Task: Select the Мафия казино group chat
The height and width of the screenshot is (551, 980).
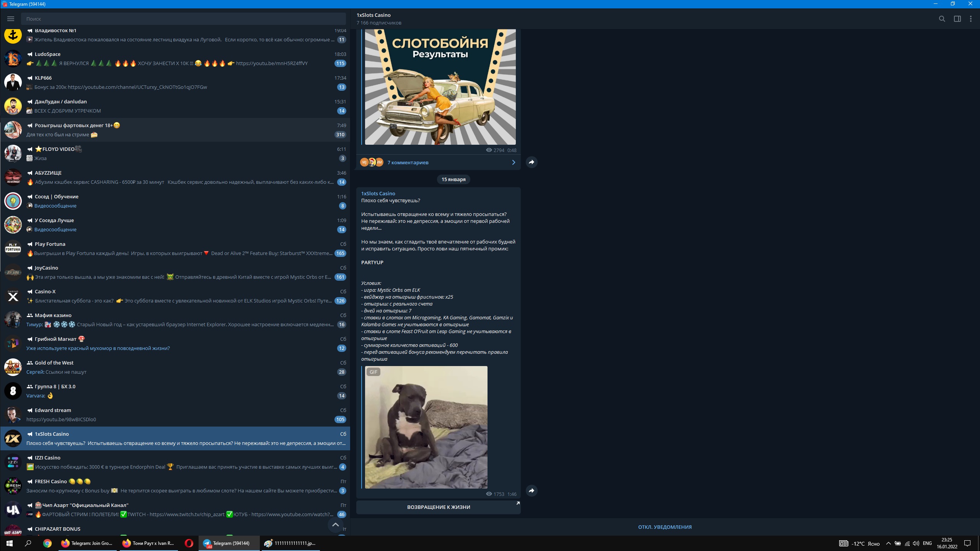Action: pyautogui.click(x=175, y=320)
